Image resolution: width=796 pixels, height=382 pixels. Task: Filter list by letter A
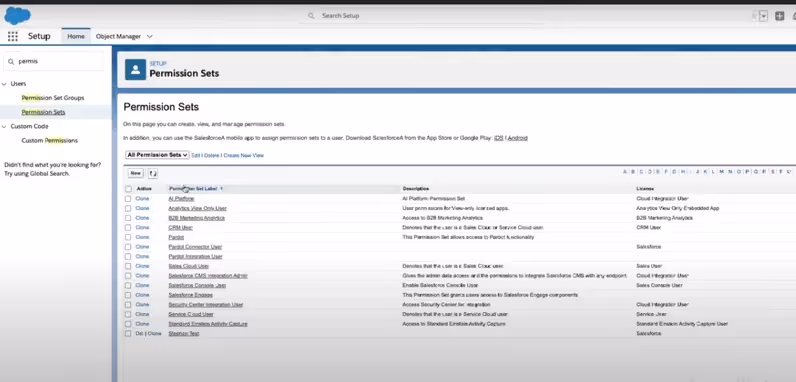point(625,172)
